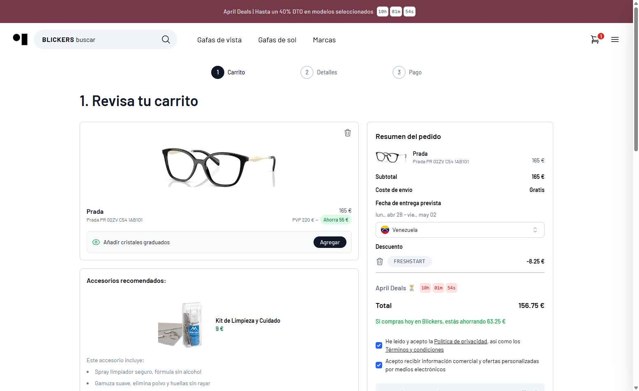Remove Prada glasses with trash icon
Screen dimensions: 639x391
[x=348, y=133]
